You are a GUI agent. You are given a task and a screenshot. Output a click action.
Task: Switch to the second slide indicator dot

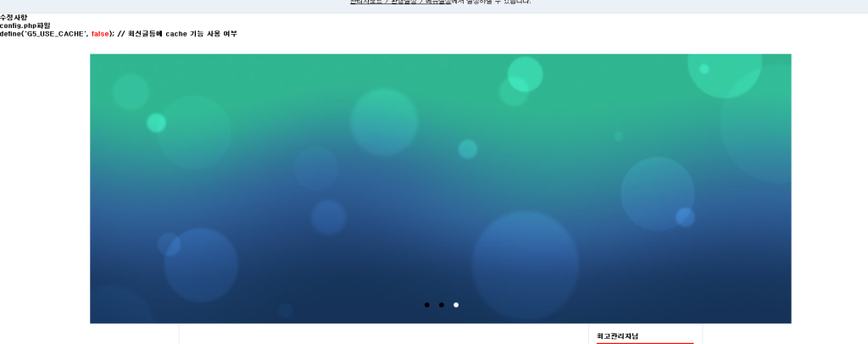tap(442, 305)
